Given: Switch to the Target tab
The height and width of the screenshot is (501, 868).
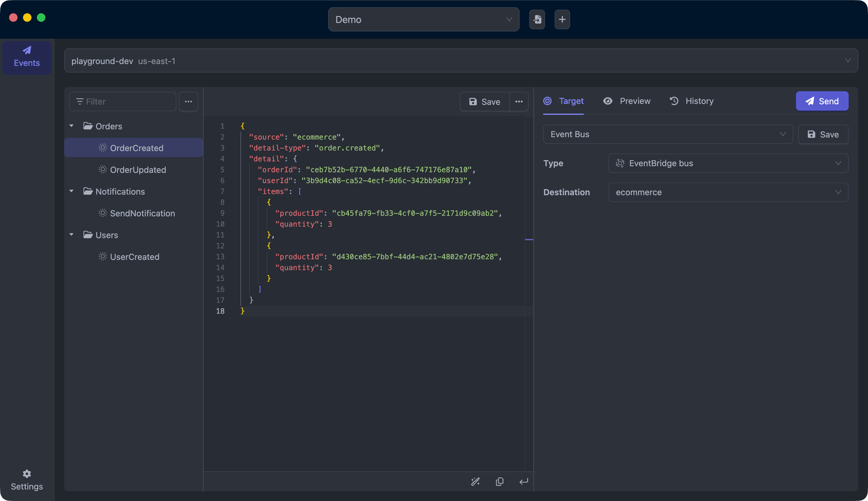Looking at the screenshot, I should pos(563,101).
